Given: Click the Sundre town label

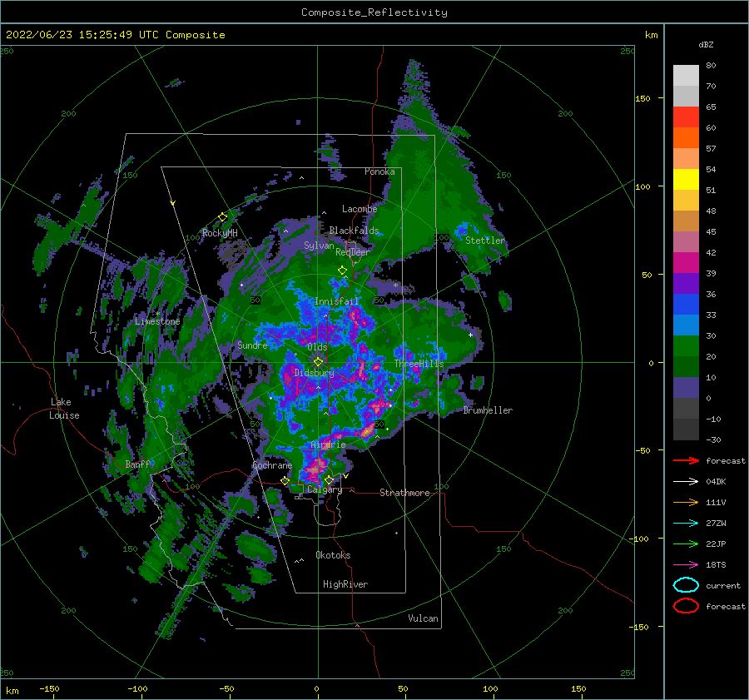Looking at the screenshot, I should pos(252,345).
